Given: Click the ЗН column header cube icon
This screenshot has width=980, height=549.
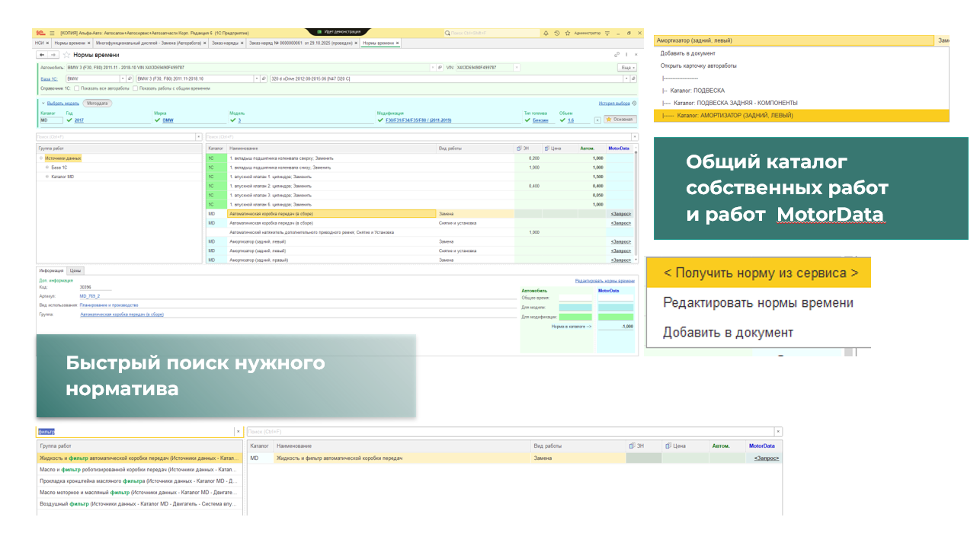Looking at the screenshot, I should (x=519, y=148).
